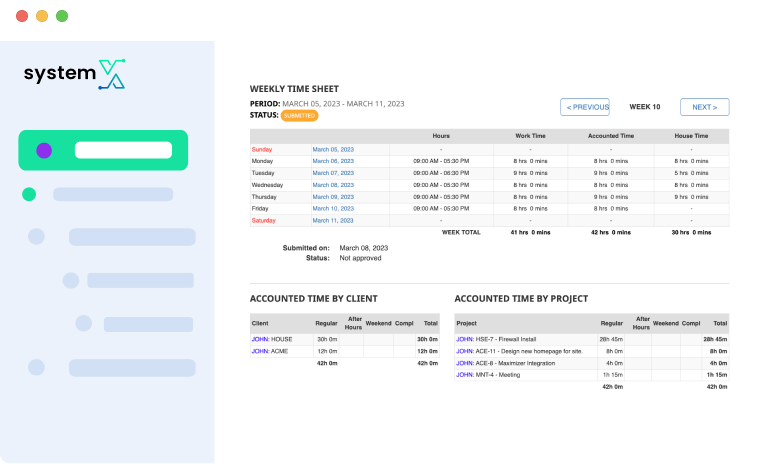Open the March 05, 2023 date link
Image resolution: width=764 pixels, height=464 pixels.
333,149
